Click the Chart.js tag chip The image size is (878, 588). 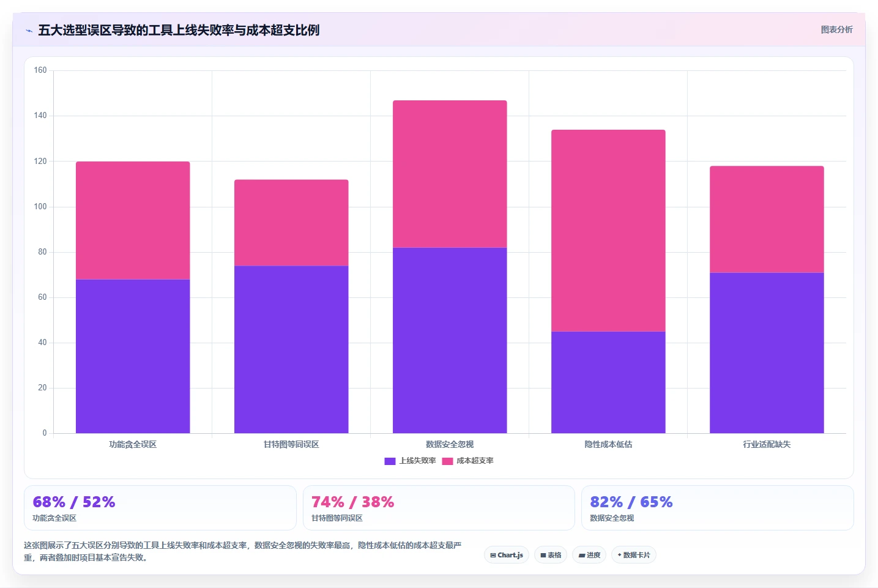pyautogui.click(x=507, y=555)
